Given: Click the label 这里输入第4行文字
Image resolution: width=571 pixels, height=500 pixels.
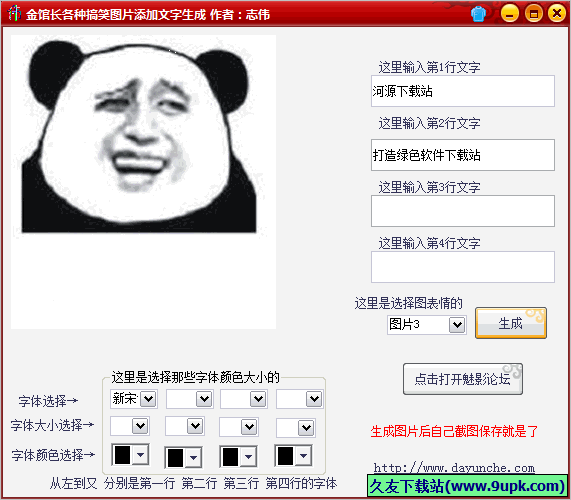Looking at the screenshot, I should coord(429,243).
